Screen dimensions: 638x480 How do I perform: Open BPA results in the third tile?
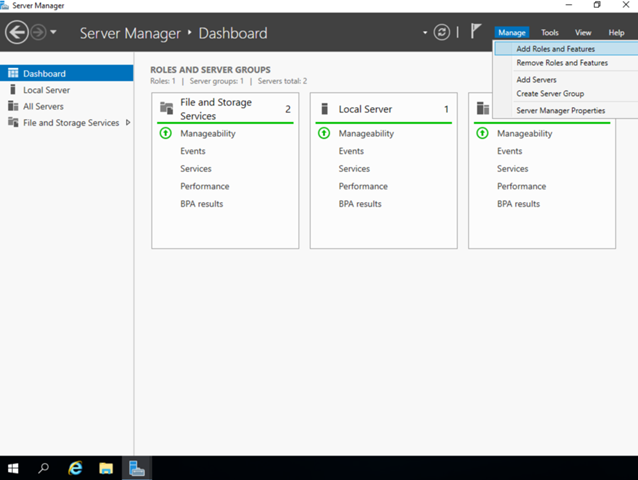(518, 204)
